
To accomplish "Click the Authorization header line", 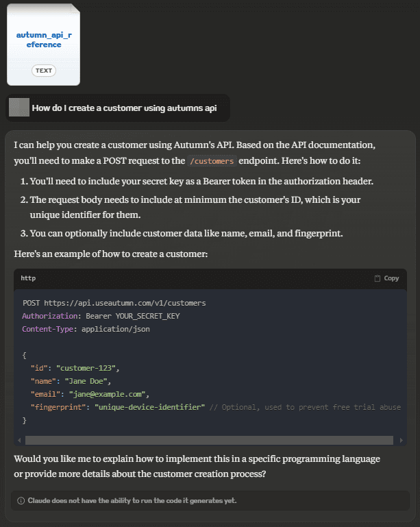I will (101, 316).
